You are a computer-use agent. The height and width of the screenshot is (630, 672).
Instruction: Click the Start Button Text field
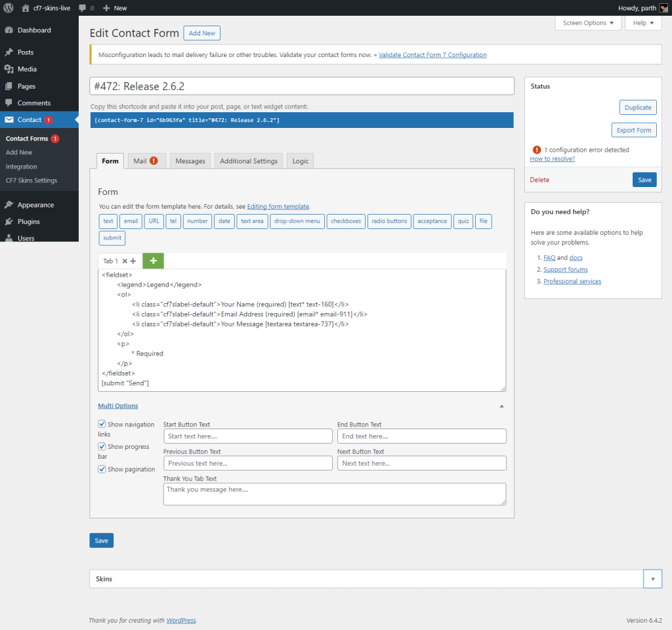(247, 436)
